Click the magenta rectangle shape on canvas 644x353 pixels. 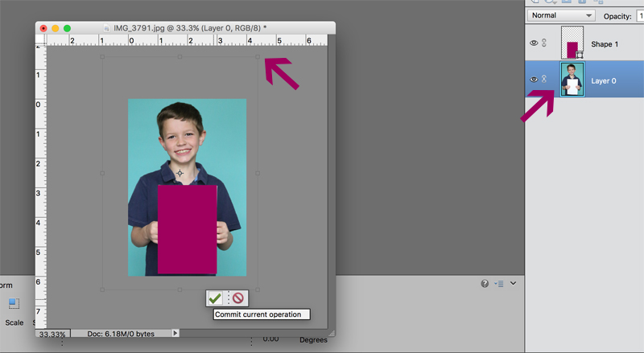tap(188, 229)
